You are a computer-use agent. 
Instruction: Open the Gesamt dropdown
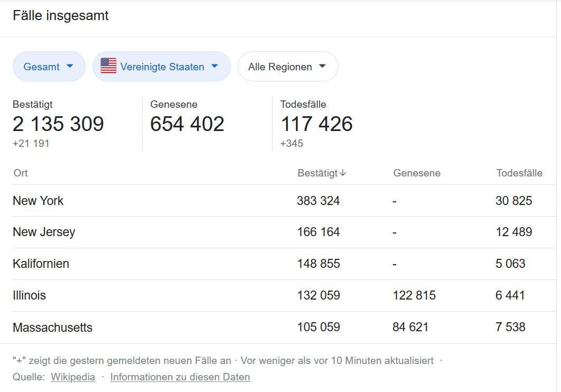point(49,67)
